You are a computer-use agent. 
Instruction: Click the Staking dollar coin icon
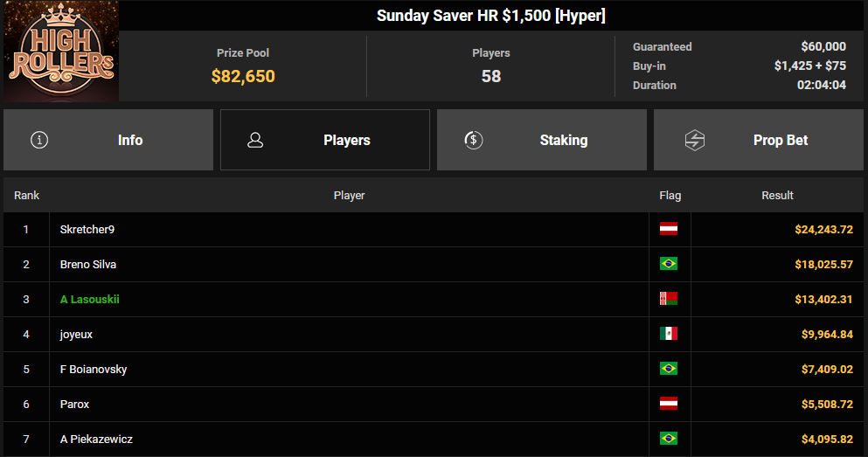point(473,140)
